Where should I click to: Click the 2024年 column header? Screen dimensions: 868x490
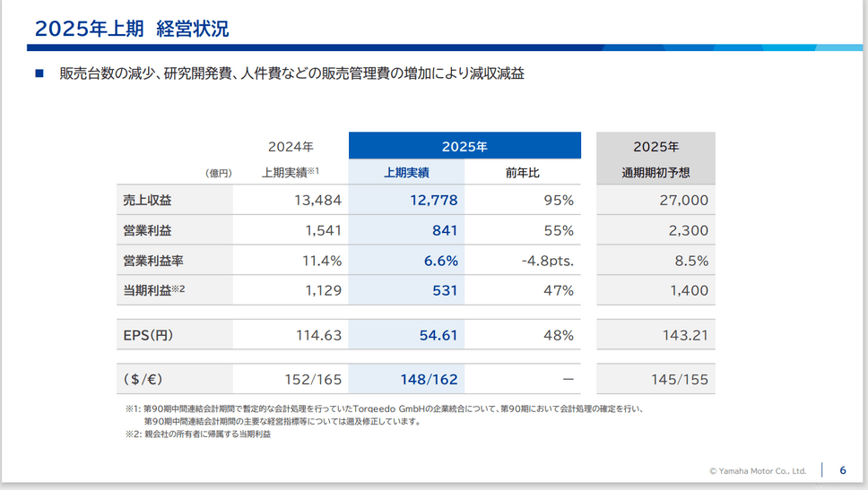[291, 146]
